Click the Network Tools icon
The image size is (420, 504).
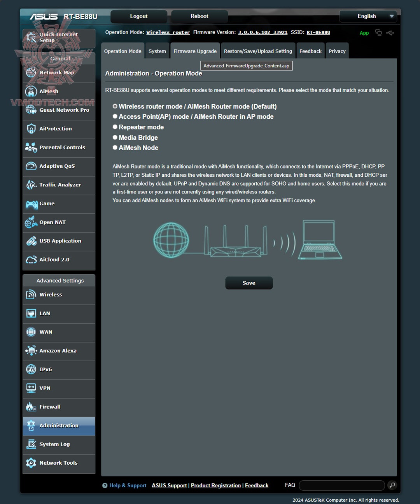coord(31,463)
